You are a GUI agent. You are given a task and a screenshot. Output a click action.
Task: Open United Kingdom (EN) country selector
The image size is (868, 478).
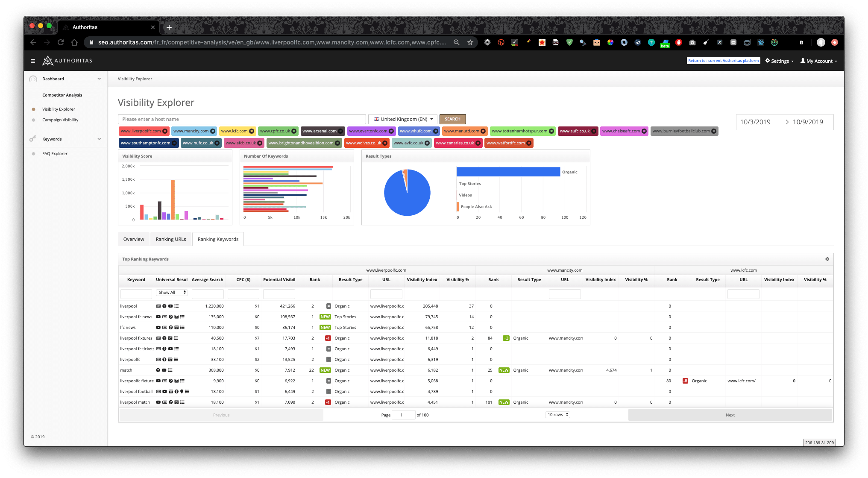[x=402, y=119]
